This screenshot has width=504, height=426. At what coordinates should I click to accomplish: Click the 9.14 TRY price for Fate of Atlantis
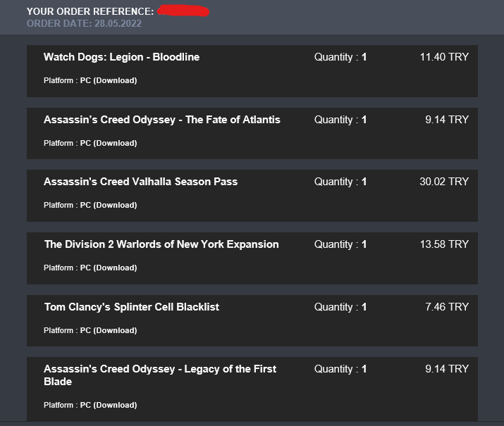coord(447,120)
